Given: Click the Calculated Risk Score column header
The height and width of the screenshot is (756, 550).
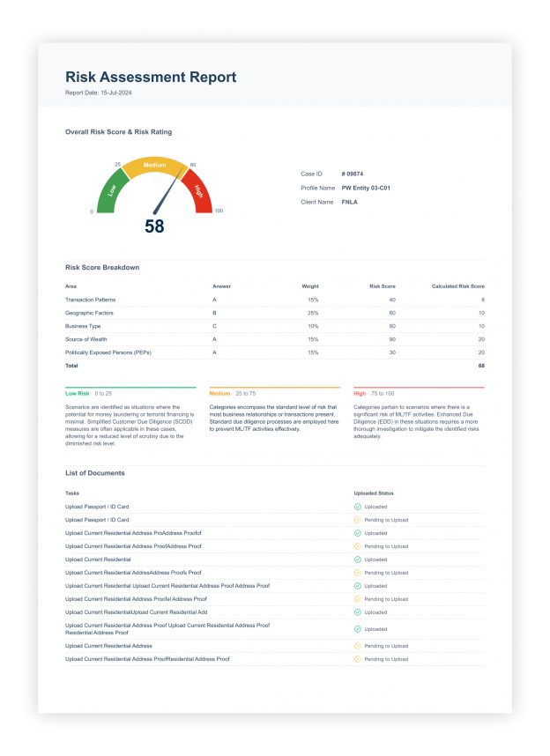Looking at the screenshot, I should [457, 286].
